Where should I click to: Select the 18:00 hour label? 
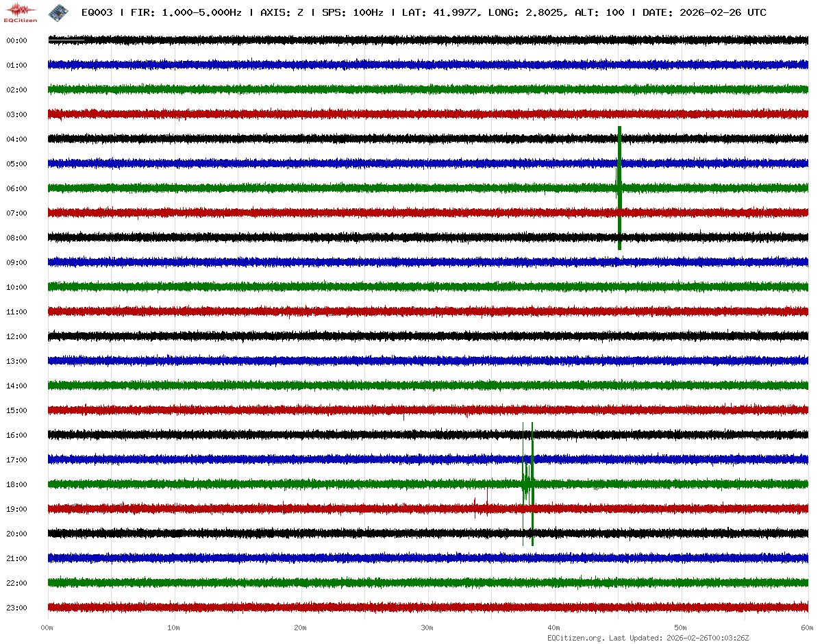16,484
